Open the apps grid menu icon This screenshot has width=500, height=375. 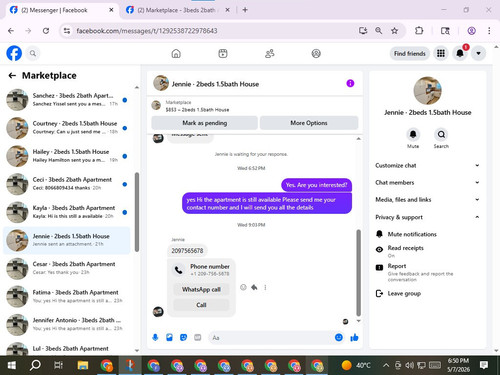tap(441, 53)
